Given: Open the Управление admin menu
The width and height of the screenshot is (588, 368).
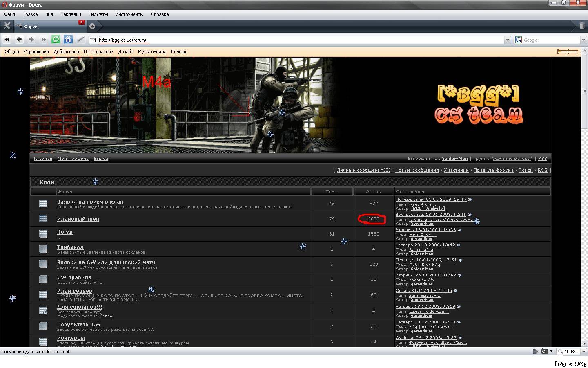Looking at the screenshot, I should click(x=36, y=52).
